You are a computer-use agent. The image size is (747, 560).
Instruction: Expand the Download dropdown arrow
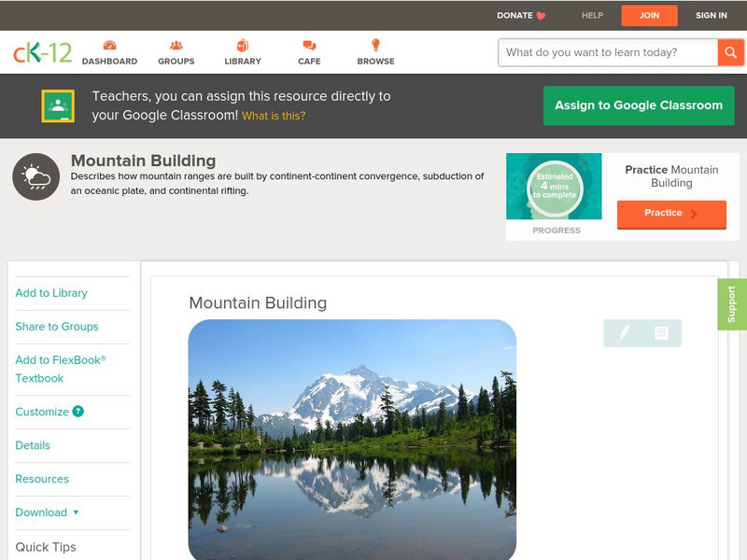pos(76,512)
